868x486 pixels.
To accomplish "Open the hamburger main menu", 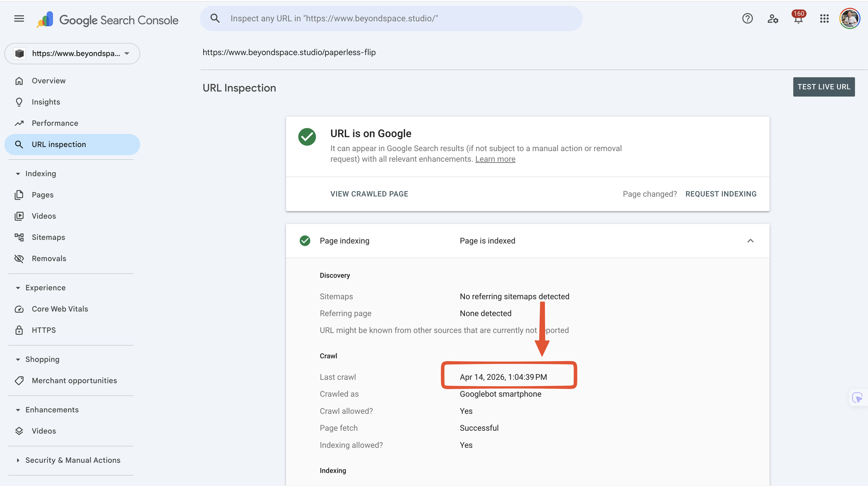I will [19, 19].
